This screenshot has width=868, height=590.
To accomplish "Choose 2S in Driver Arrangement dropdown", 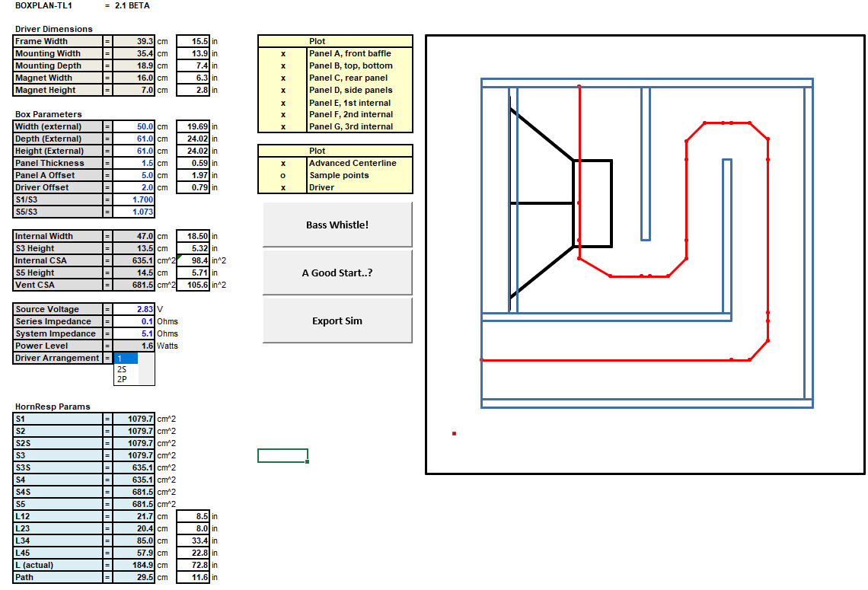I will point(126,369).
